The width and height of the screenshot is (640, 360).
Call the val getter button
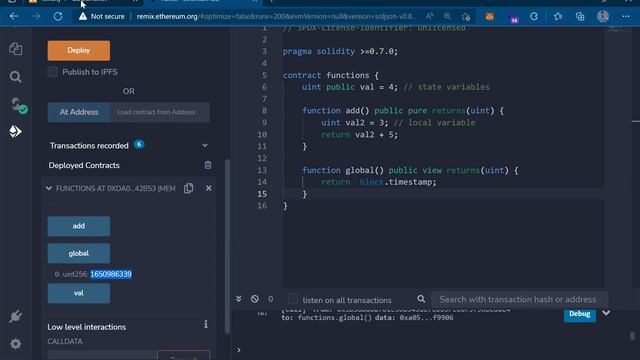[79, 293]
